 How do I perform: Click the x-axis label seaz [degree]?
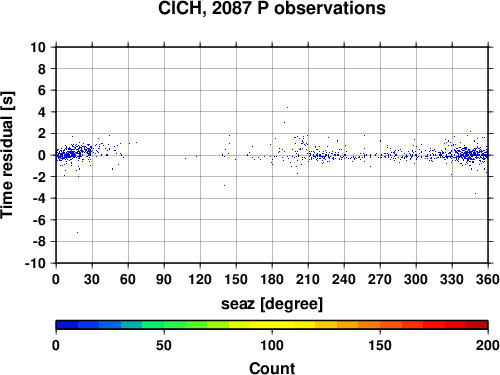272,304
